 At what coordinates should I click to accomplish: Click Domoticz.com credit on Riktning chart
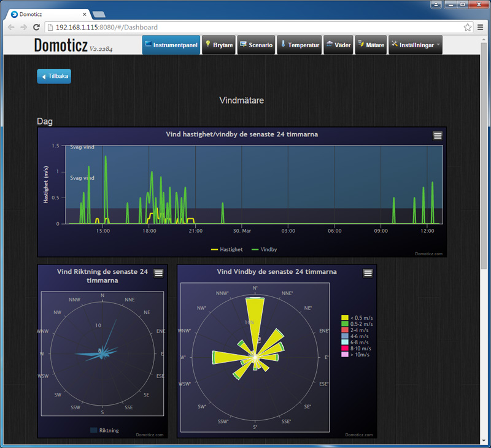[x=150, y=434]
